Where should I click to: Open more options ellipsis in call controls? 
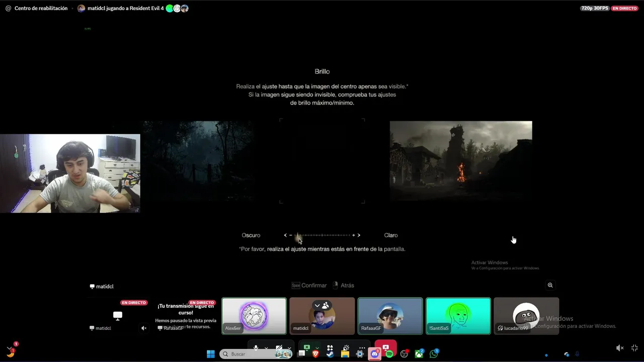tap(362, 347)
